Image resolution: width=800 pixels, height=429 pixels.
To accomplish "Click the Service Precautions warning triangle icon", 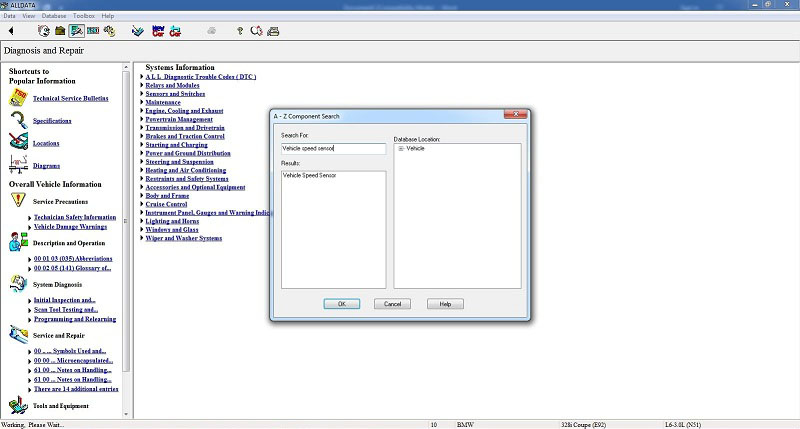I will coord(17,200).
